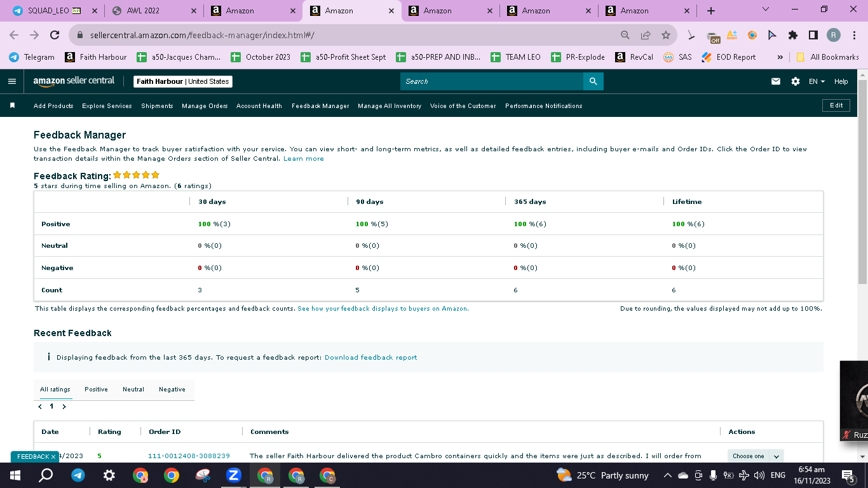Open a new browser tab
The image size is (868, 488).
click(x=711, y=11)
